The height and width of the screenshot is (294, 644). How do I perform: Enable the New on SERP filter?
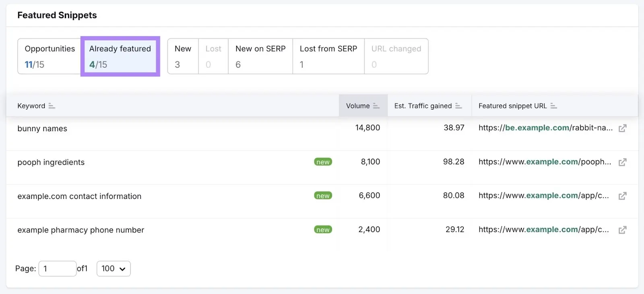click(x=260, y=56)
